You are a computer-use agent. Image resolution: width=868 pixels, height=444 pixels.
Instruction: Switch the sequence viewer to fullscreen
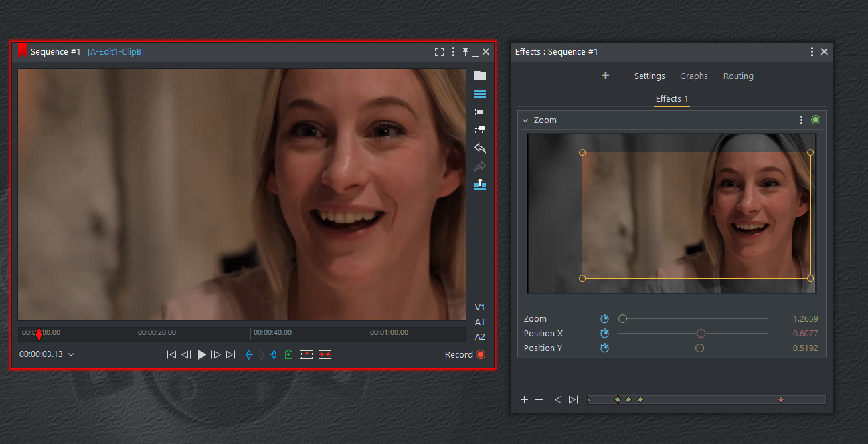439,52
